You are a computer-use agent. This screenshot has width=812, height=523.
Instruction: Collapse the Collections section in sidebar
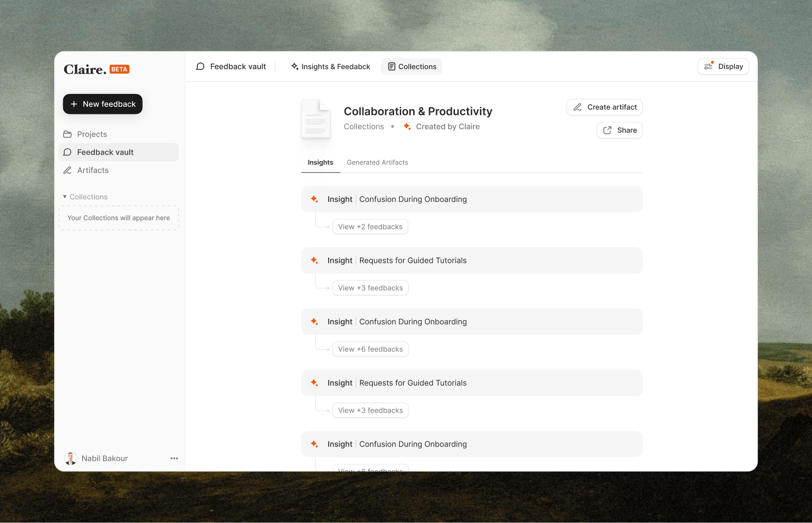pos(65,197)
